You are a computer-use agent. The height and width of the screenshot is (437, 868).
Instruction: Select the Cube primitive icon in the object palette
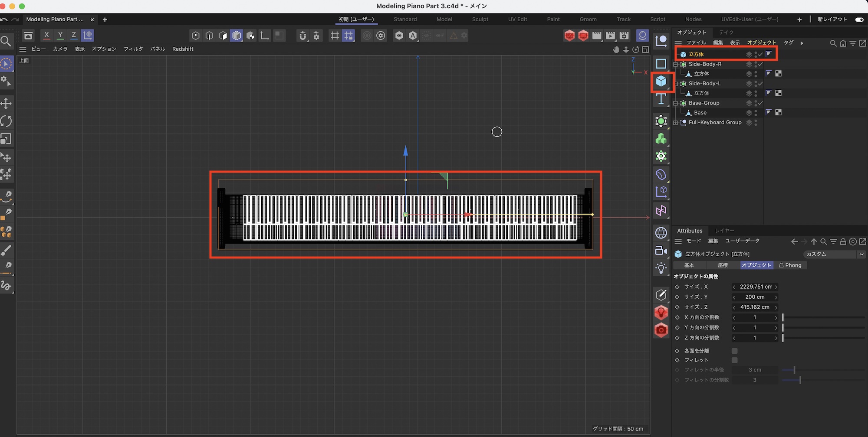coord(661,81)
